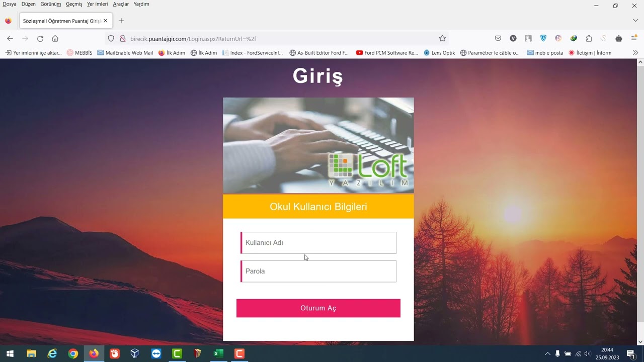
Task: Show site security lock information
Action: (122, 39)
